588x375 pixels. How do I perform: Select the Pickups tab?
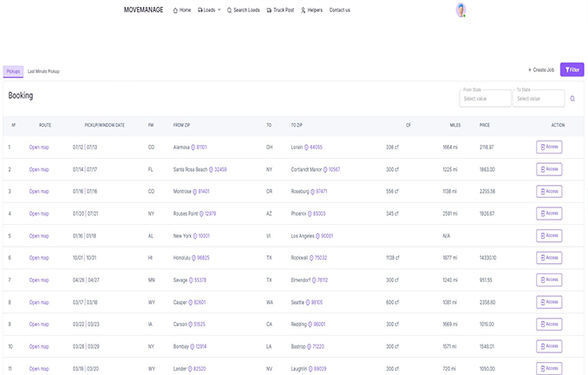pos(13,71)
